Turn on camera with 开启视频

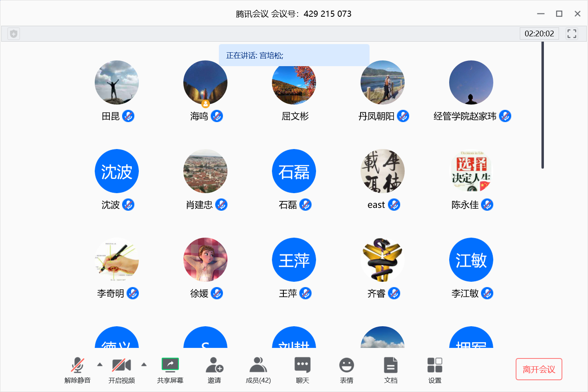(x=121, y=365)
